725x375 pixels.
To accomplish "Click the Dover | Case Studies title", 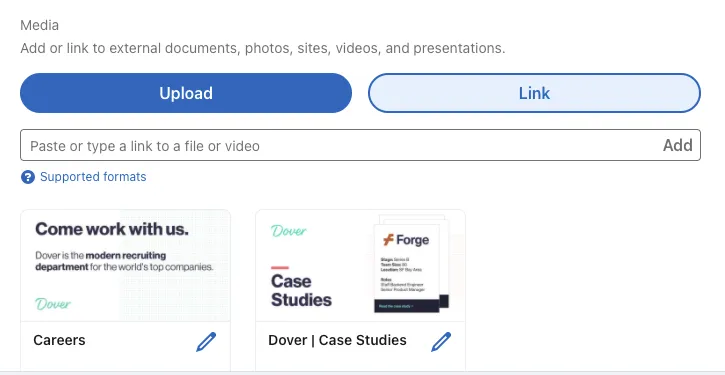I will pyautogui.click(x=337, y=340).
